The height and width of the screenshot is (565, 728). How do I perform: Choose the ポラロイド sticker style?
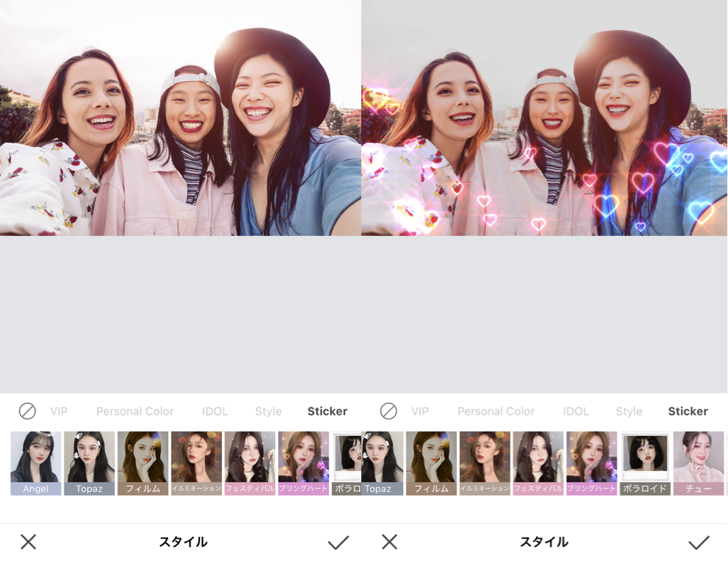point(644,463)
